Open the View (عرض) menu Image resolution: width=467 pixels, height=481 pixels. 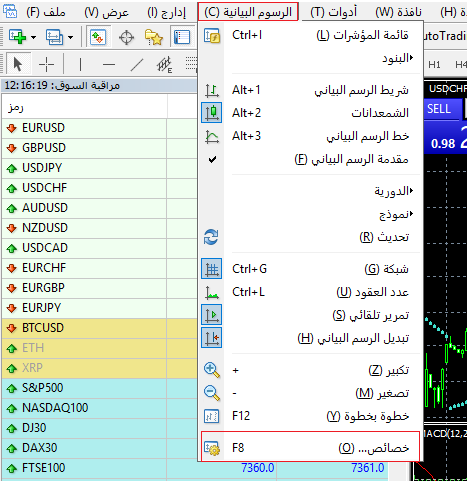point(106,13)
